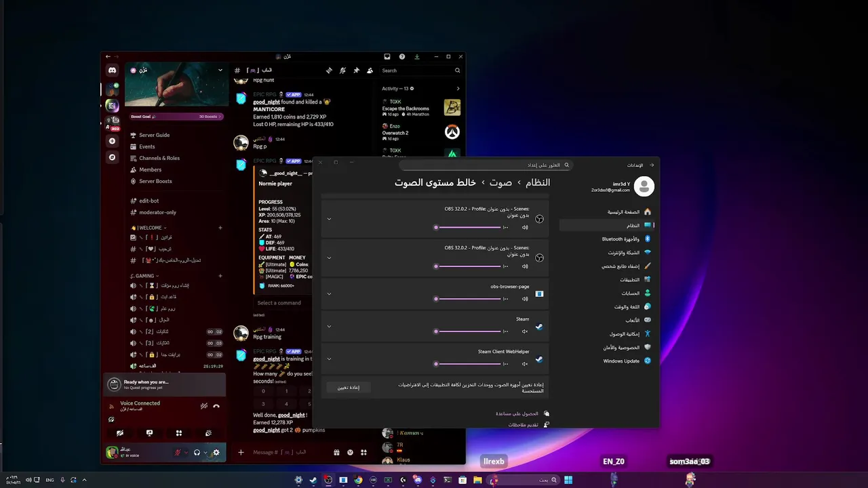868x488 pixels.
Task: Click Steam icon in Windows taskbar
Action: point(313,480)
